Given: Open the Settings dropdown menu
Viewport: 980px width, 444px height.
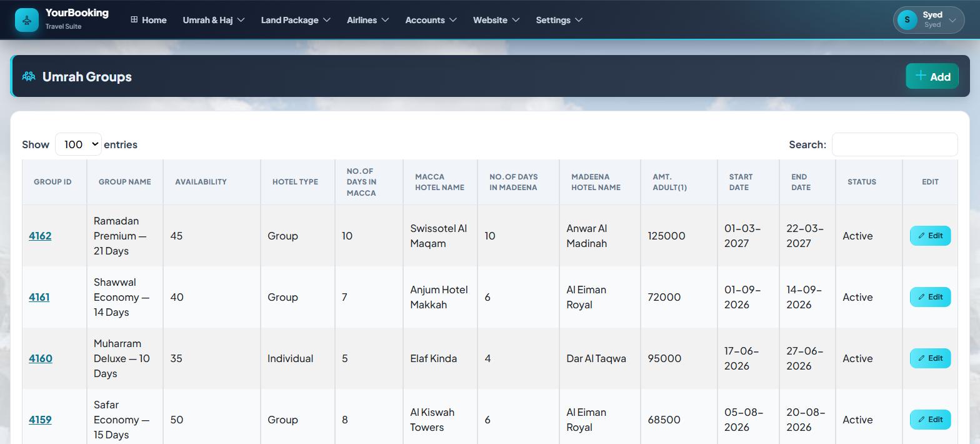Looking at the screenshot, I should pos(559,20).
